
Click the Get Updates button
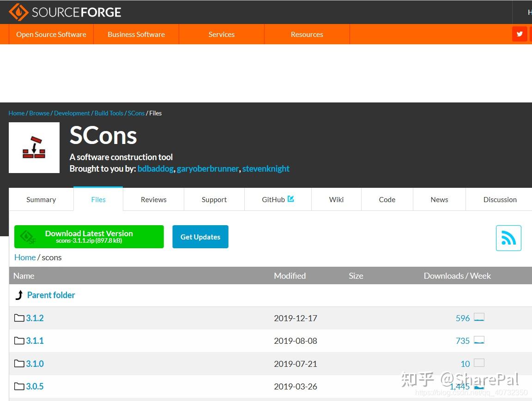point(200,236)
